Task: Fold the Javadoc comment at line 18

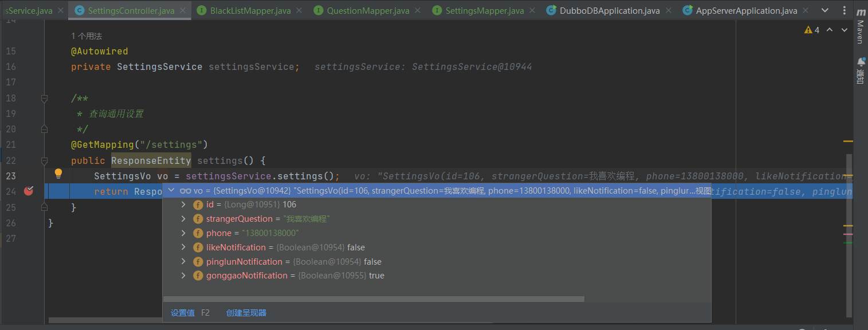Action: tap(44, 99)
